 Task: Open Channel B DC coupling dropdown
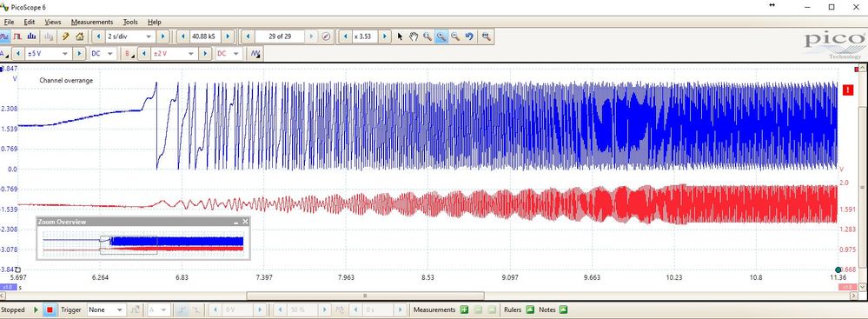tap(236, 54)
